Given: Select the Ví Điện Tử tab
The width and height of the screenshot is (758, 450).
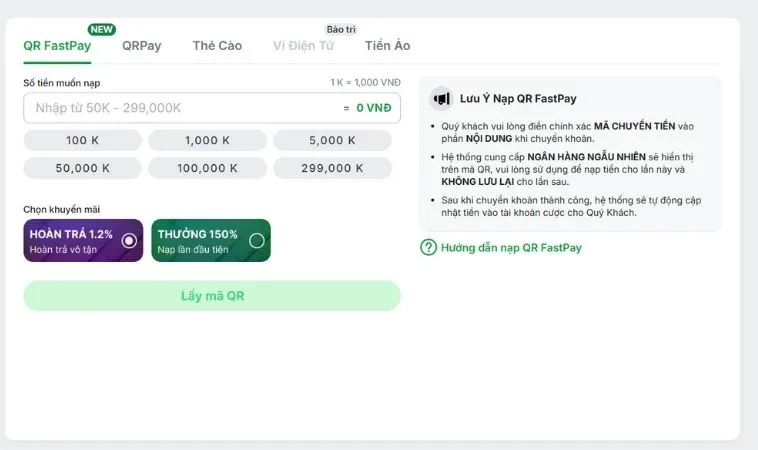Looking at the screenshot, I should (x=303, y=46).
